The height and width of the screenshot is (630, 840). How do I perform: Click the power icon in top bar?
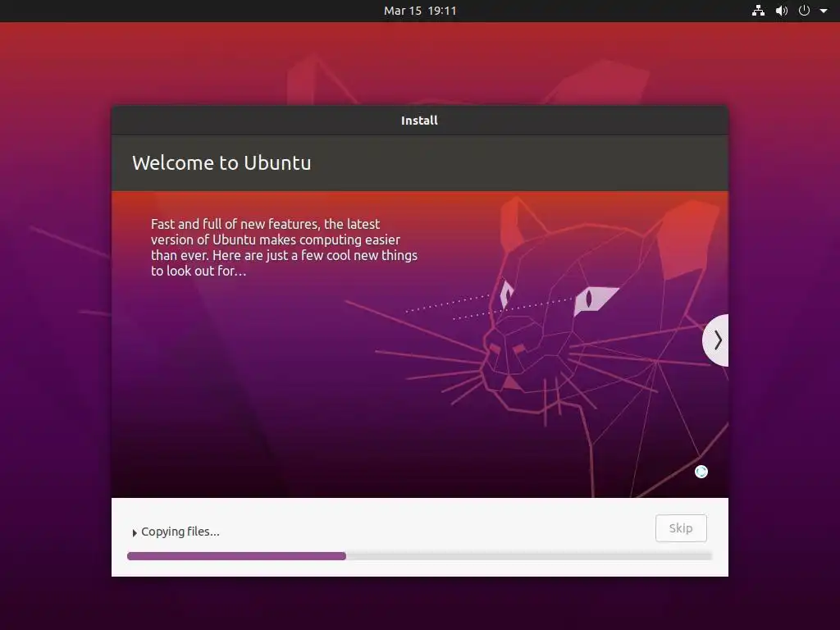pyautogui.click(x=804, y=11)
